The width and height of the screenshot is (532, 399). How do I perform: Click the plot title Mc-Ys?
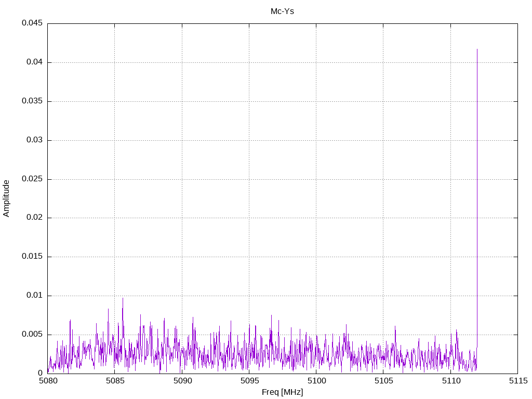(282, 11)
